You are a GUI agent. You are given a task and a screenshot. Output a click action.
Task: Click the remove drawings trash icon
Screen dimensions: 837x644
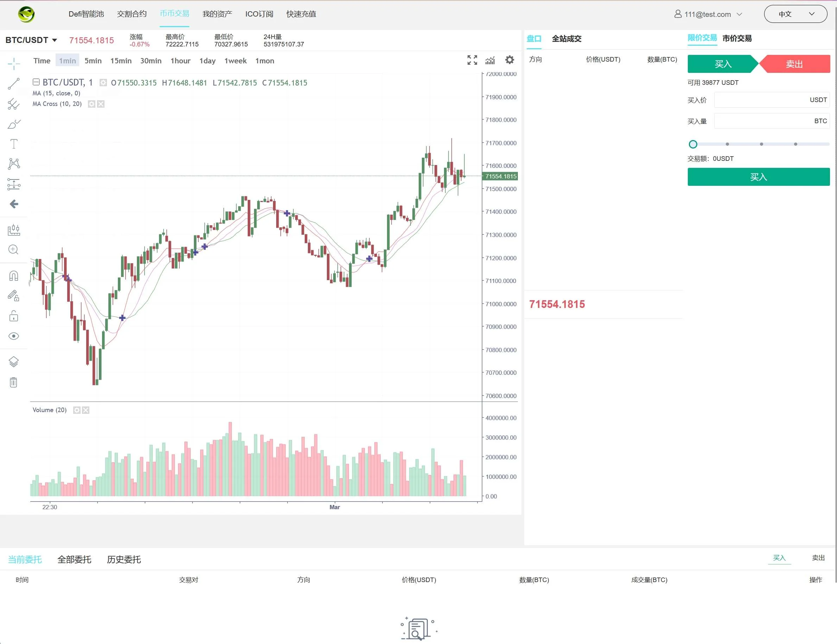[x=13, y=382]
